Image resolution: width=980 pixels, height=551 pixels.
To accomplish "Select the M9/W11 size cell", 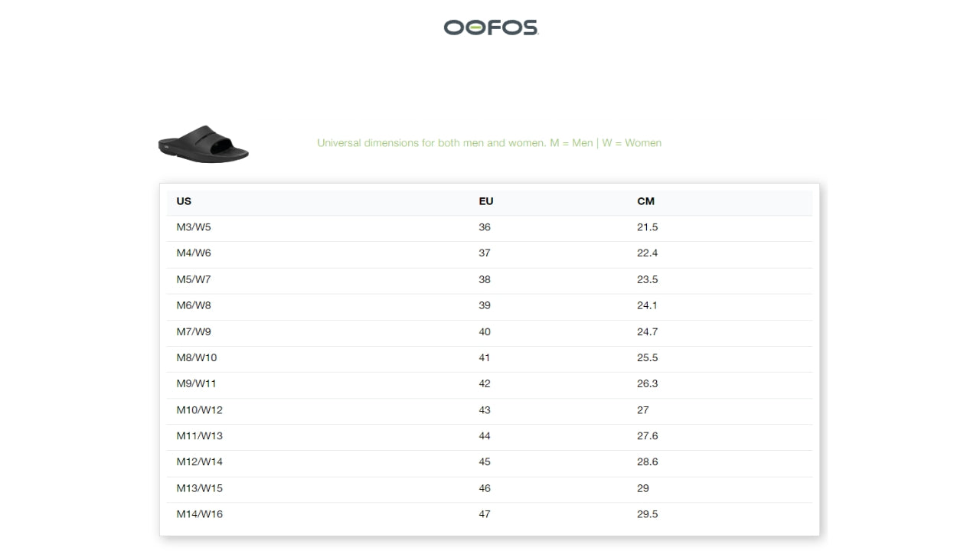I will click(x=196, y=383).
